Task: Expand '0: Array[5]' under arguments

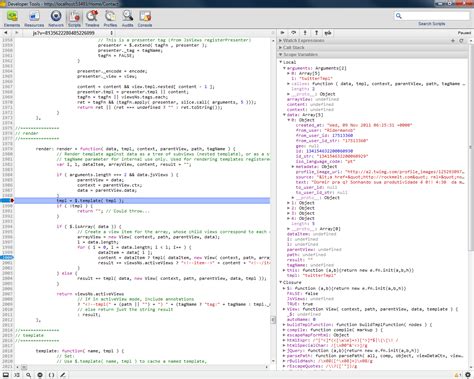Action: tap(289, 73)
